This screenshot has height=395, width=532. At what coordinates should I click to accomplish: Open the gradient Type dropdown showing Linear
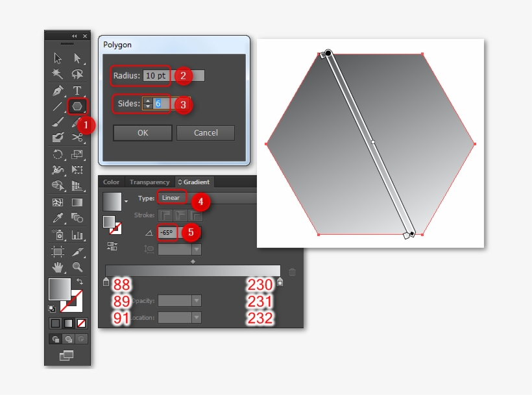(x=171, y=197)
